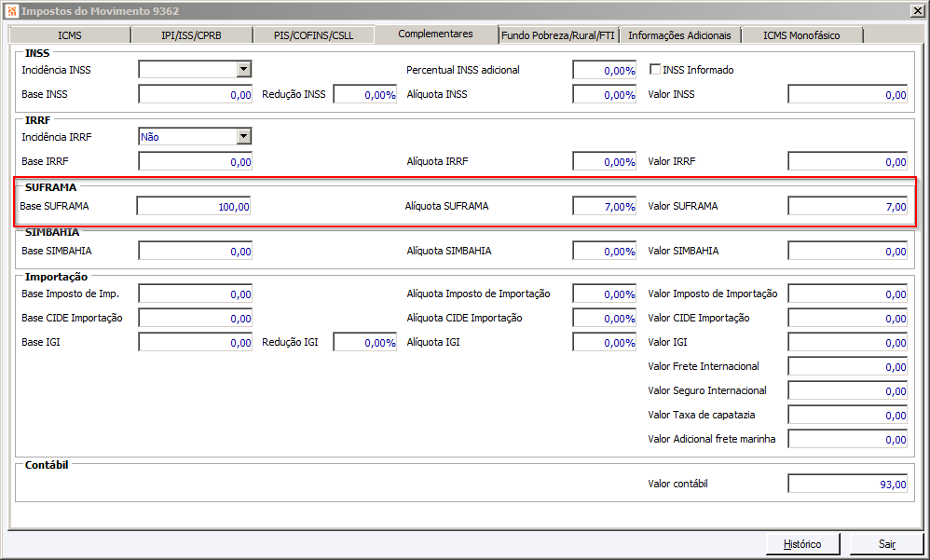Focus the Percentual INSS adicional field
Screen dimensions: 930x560
click(x=605, y=70)
